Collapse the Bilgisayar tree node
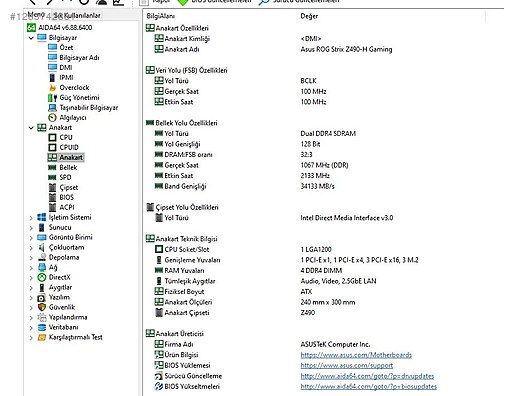Image resolution: width=528 pixels, height=396 pixels. 31,38
